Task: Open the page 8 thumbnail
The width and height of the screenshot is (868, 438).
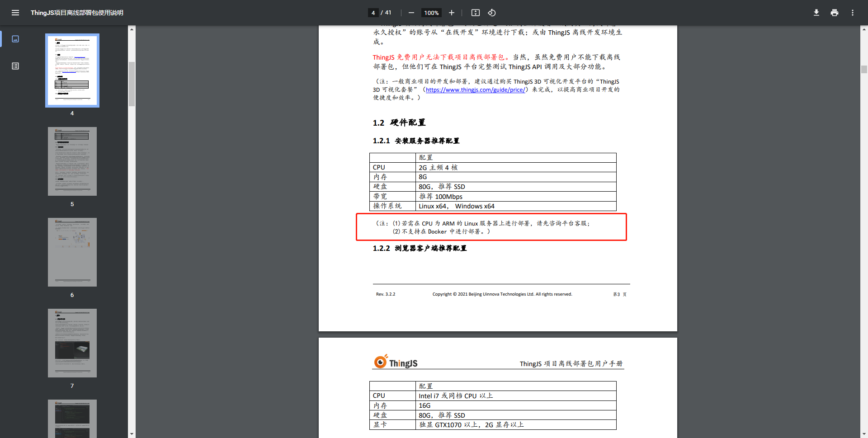Action: (72, 419)
